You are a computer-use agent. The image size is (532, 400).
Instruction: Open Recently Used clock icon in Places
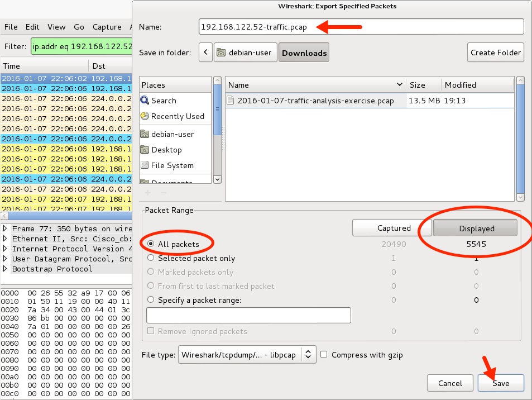click(145, 116)
